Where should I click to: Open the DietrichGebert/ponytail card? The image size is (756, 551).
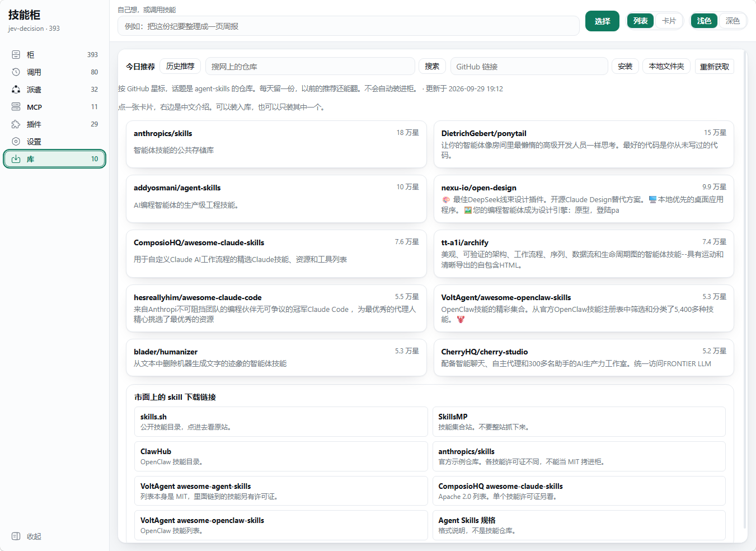point(584,144)
